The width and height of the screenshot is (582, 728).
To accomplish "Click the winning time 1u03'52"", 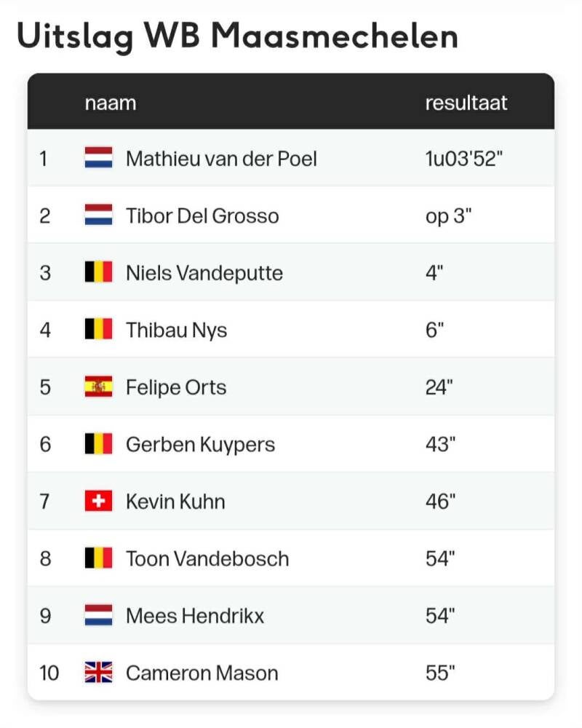I will [464, 158].
